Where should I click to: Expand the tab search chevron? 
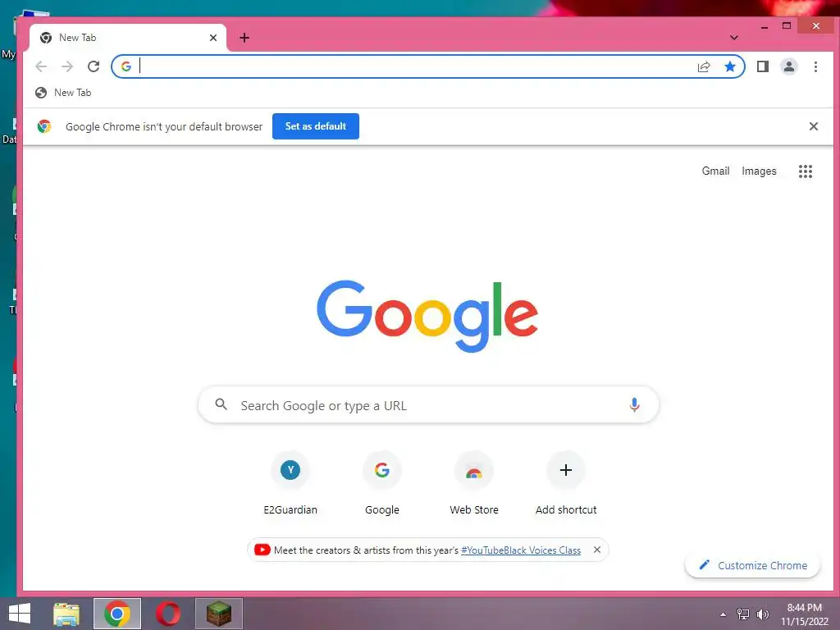pos(734,38)
